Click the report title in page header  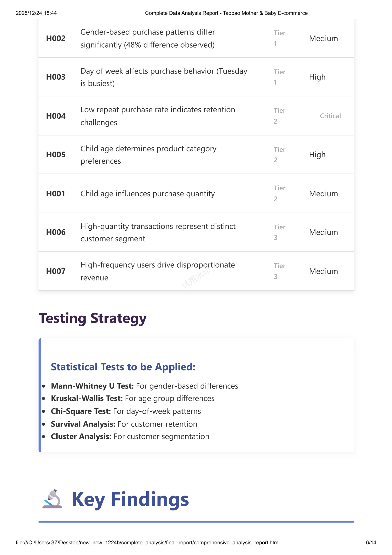(226, 13)
